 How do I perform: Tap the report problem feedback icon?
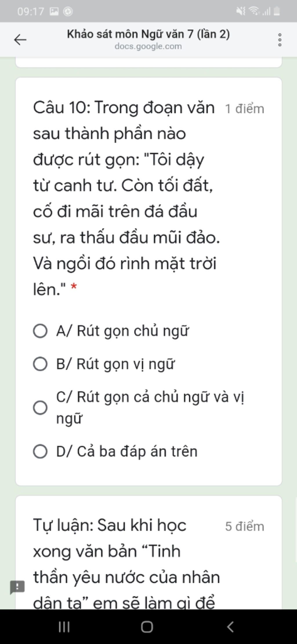point(17,587)
